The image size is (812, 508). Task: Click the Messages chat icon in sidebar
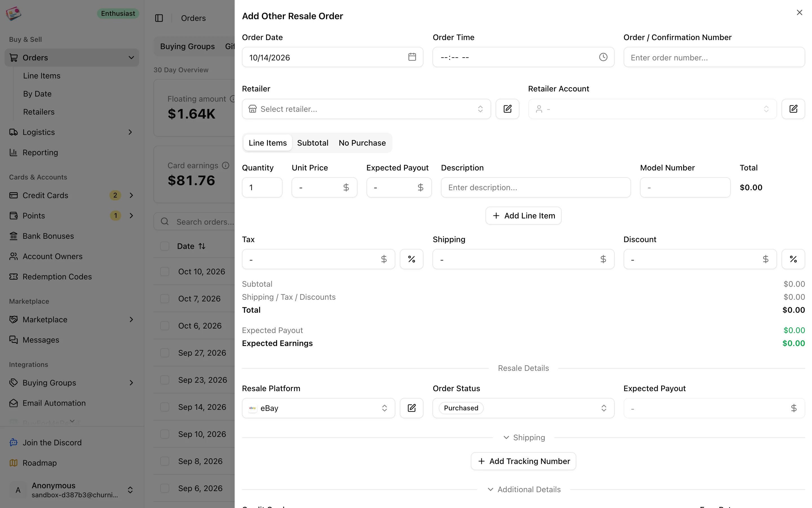(14, 340)
